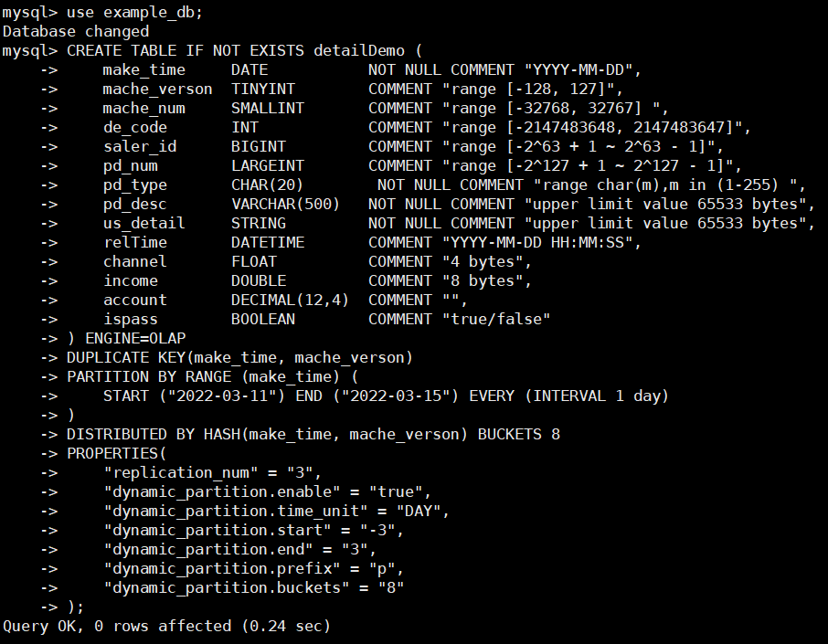
Task: Click the BOOLEAN type on ispass line
Action: pos(263,320)
